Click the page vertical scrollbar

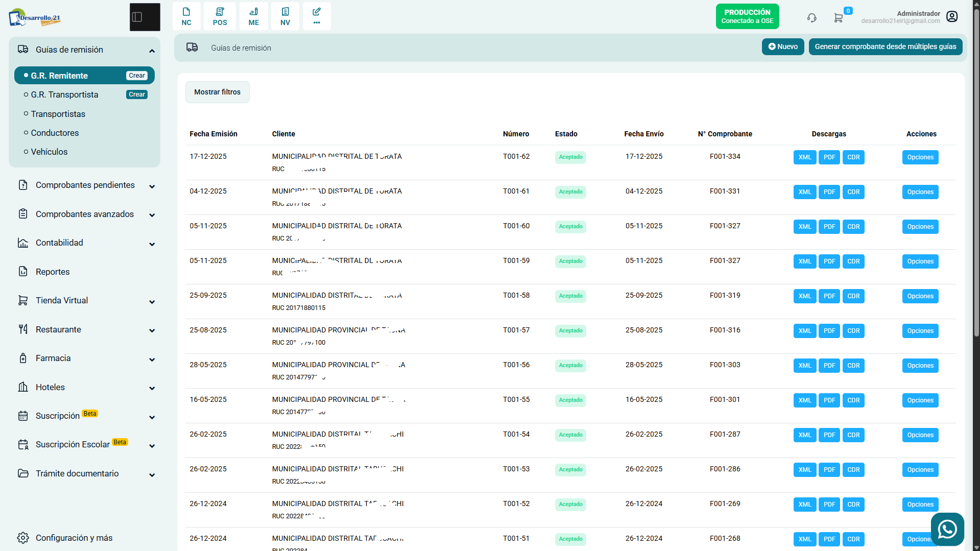click(x=976, y=173)
